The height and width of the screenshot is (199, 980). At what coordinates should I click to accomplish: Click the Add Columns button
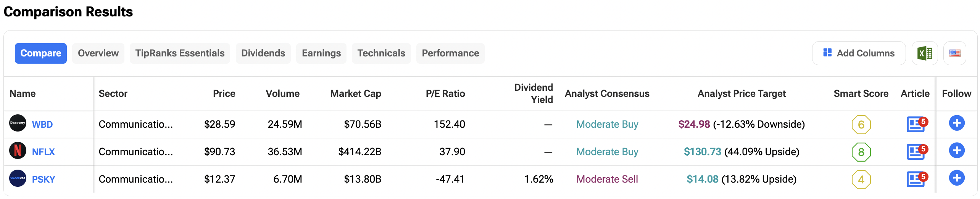click(x=859, y=53)
